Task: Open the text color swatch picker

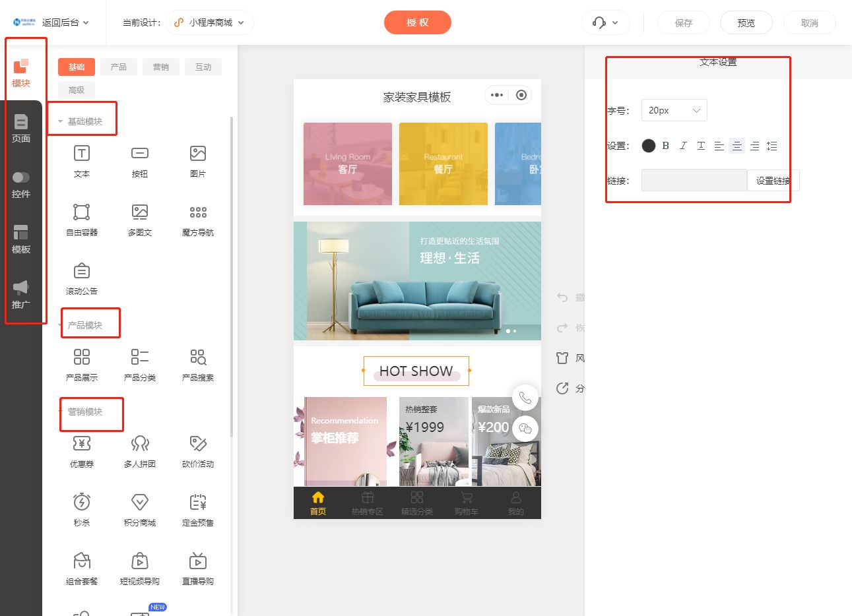Action: tap(649, 146)
